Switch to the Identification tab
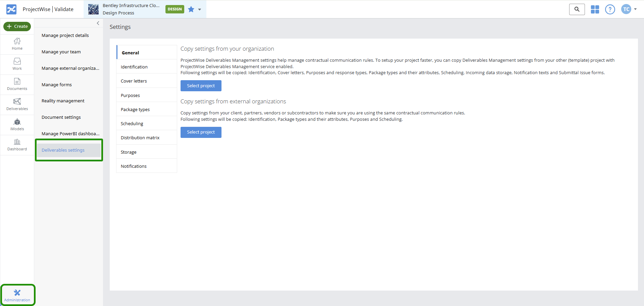Screen dimensions: 644x306 [x=134, y=66]
